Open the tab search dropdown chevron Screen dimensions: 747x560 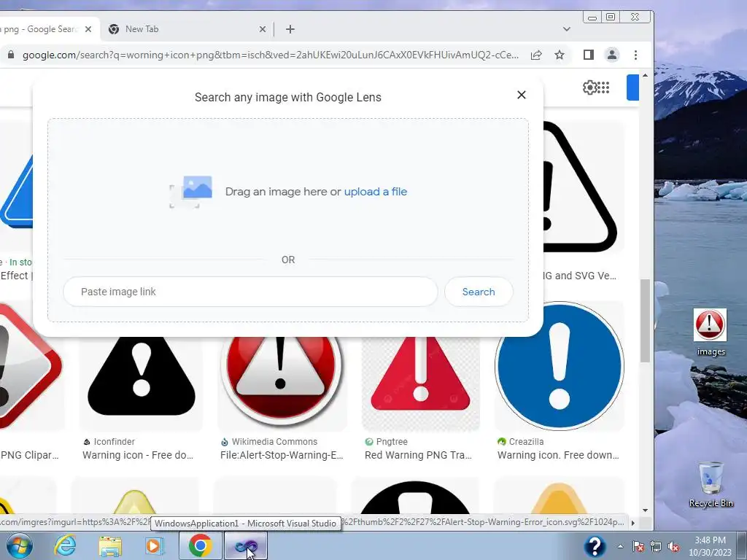(566, 29)
